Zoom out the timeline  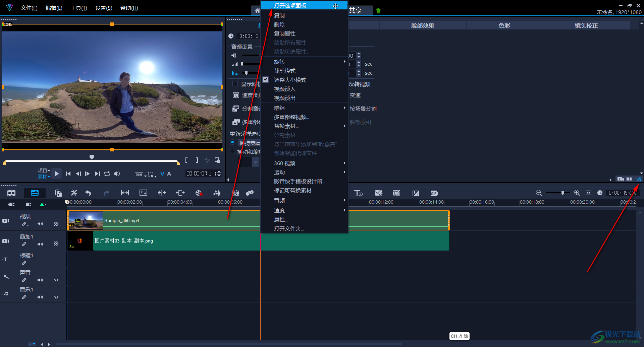(x=539, y=193)
